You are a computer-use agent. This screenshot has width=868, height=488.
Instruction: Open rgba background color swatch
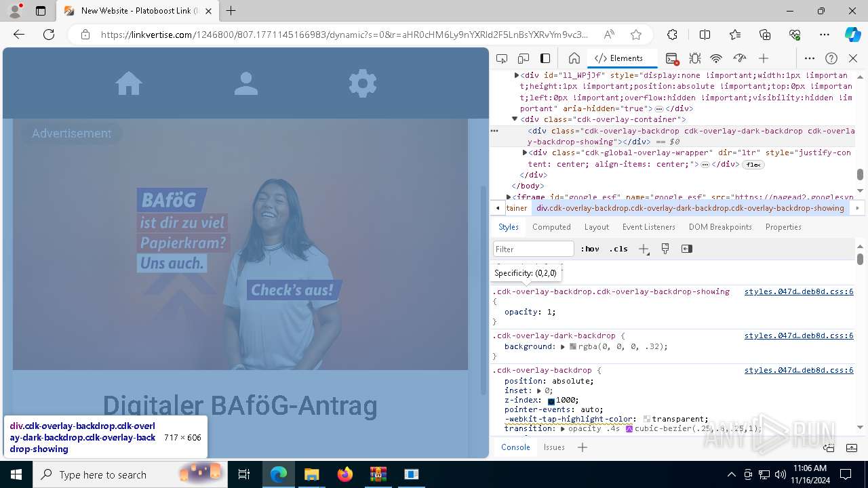pyautogui.click(x=573, y=346)
